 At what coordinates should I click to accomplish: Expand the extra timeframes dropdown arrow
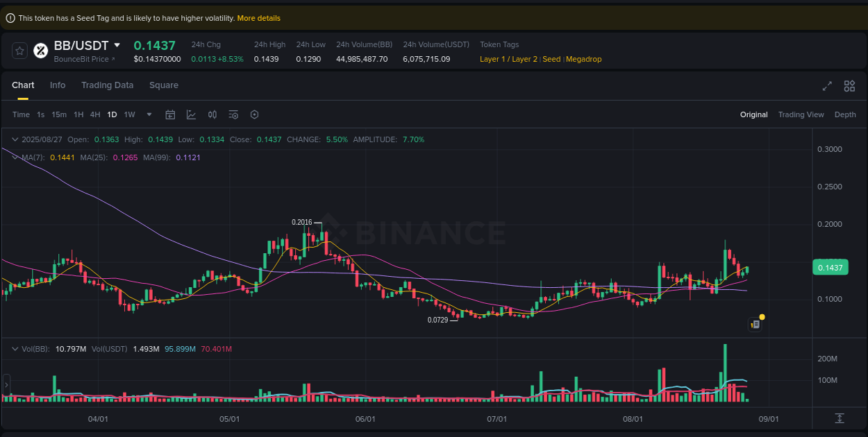pos(147,114)
